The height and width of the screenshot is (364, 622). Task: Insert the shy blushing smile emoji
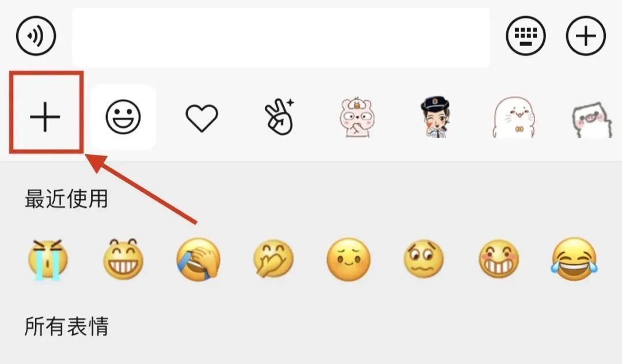[x=348, y=259]
